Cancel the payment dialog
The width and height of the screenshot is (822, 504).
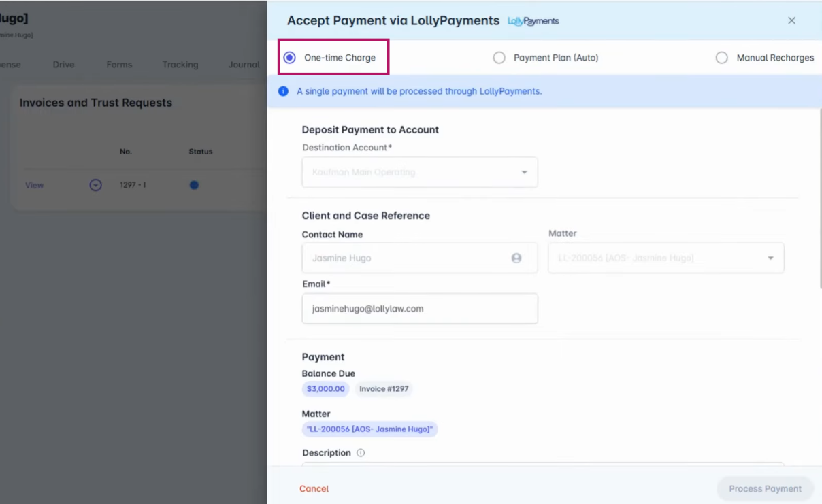click(x=314, y=489)
